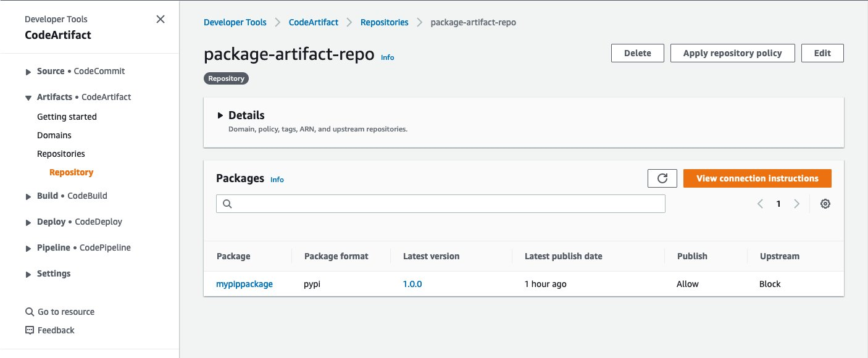Refresh the Packages list
The width and height of the screenshot is (868, 358).
pyautogui.click(x=662, y=178)
